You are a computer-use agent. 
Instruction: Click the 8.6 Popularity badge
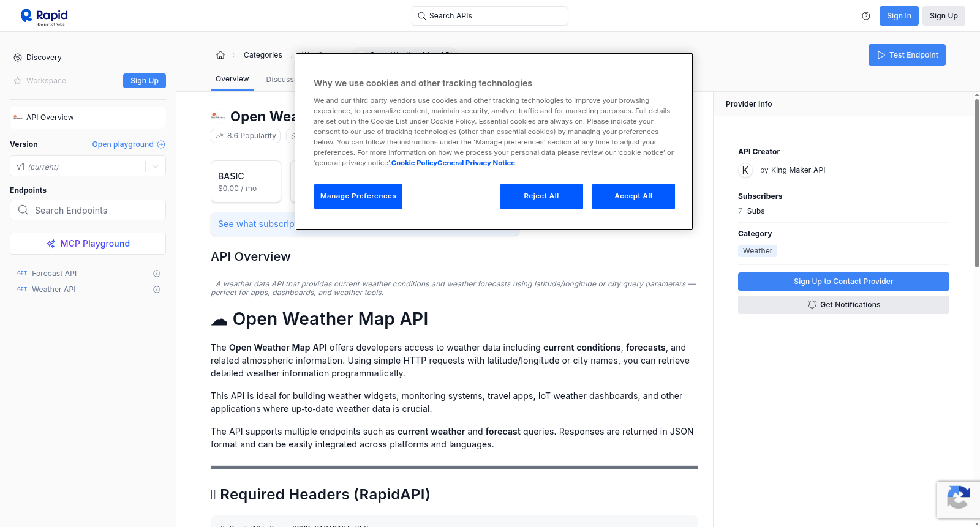[x=246, y=136]
